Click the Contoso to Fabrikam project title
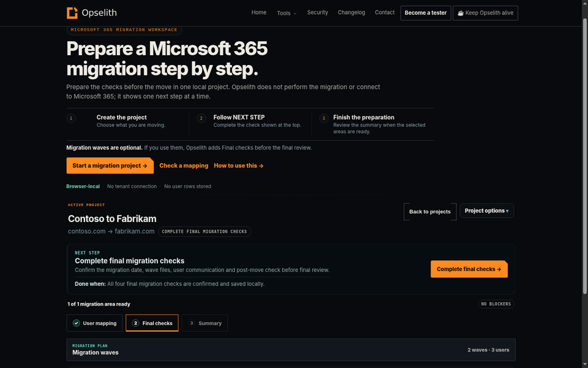The image size is (588, 368). pyautogui.click(x=112, y=218)
